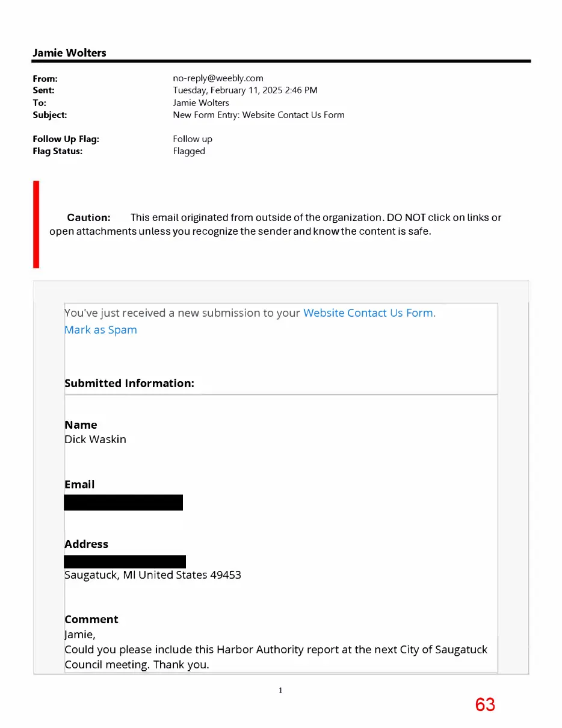
Task: Select the Submitted Information heading
Action: (129, 384)
